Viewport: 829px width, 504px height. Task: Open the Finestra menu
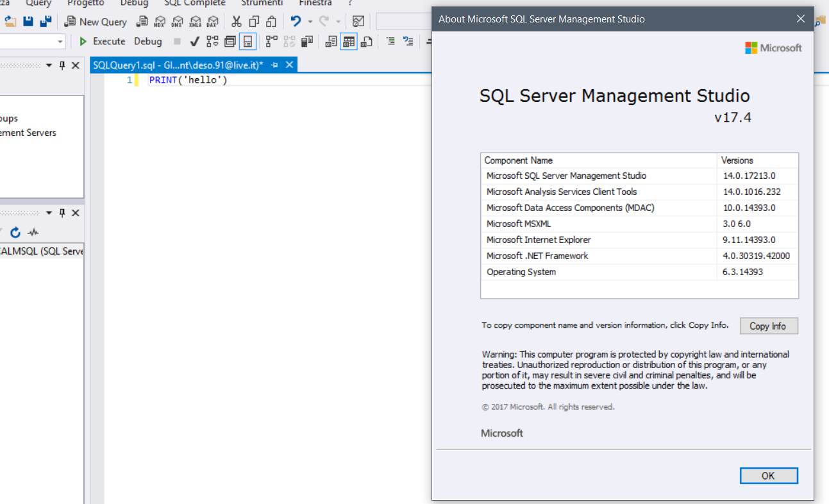click(315, 3)
